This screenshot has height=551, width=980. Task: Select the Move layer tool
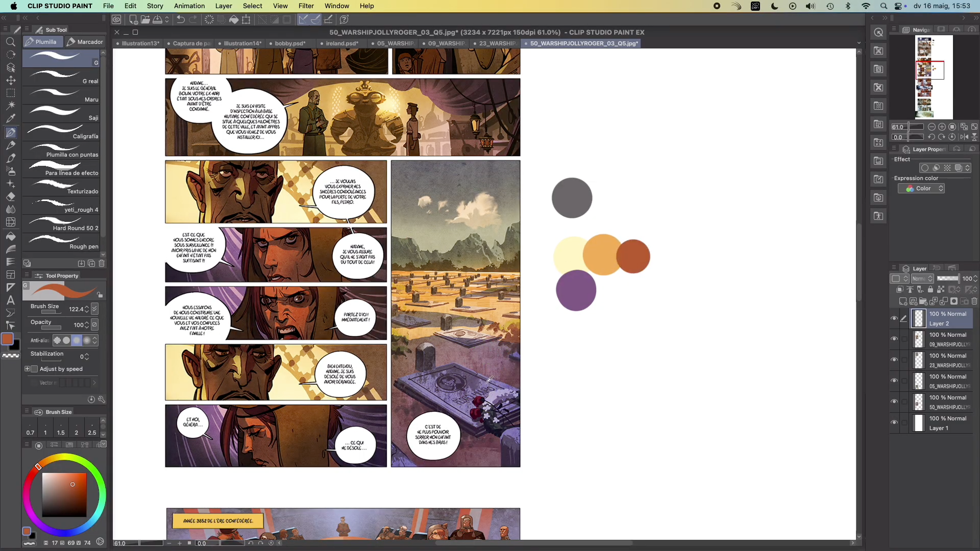pyautogui.click(x=10, y=81)
